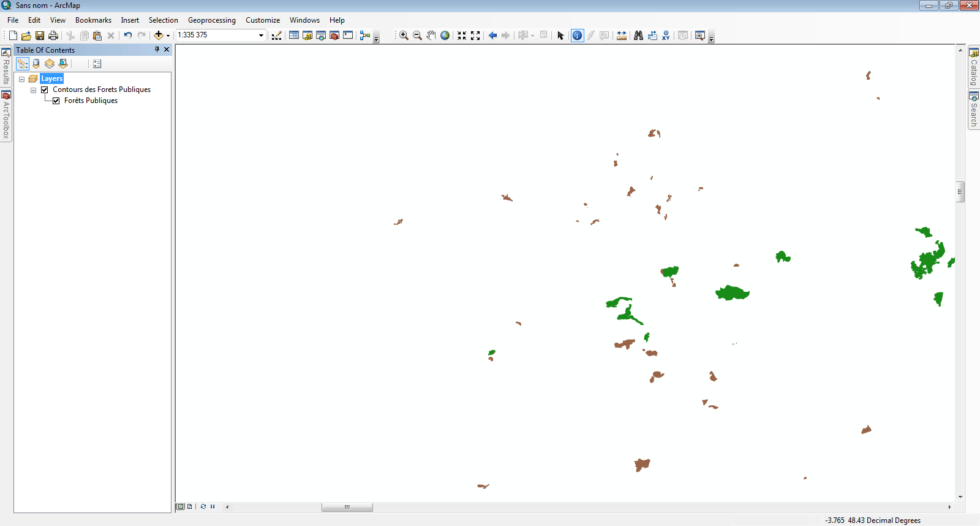Viewport: 980px width, 526px height.
Task: Uncheck Contours des Forets Publiques layer
Action: (x=45, y=90)
